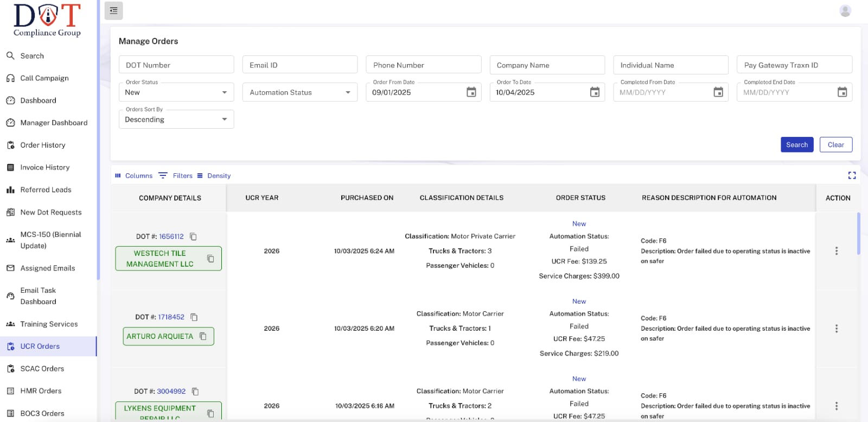Expand the Orders Sort By dropdown

coord(176,119)
